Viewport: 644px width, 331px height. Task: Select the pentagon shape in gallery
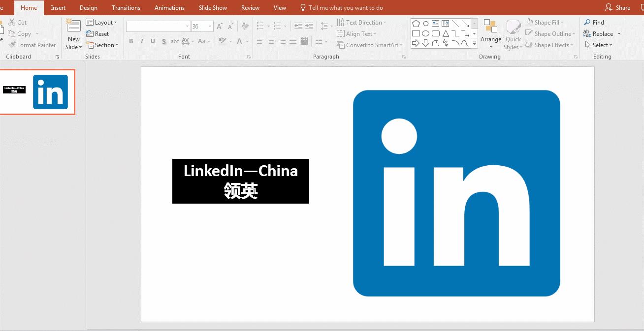tap(416, 24)
